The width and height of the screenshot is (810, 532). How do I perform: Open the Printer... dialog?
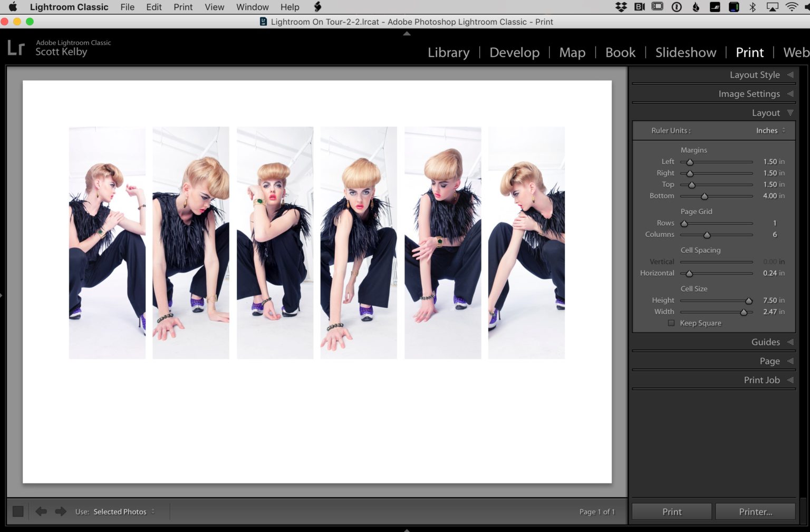(755, 511)
